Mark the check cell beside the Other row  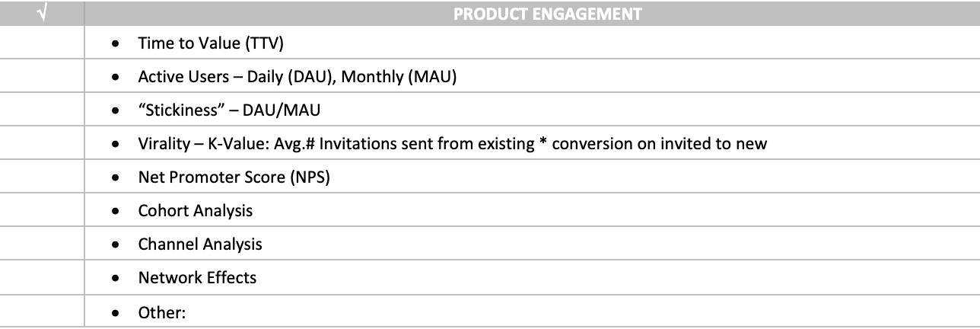tap(42, 311)
